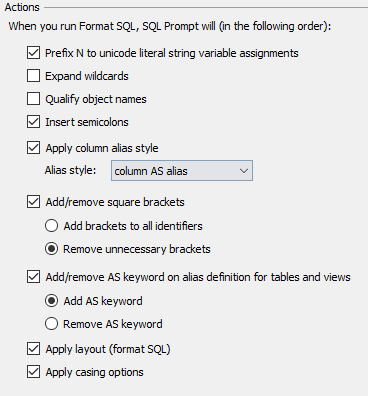
Task: Click the 'When you run Format SQL' description text
Action: pyautogui.click(x=170, y=26)
